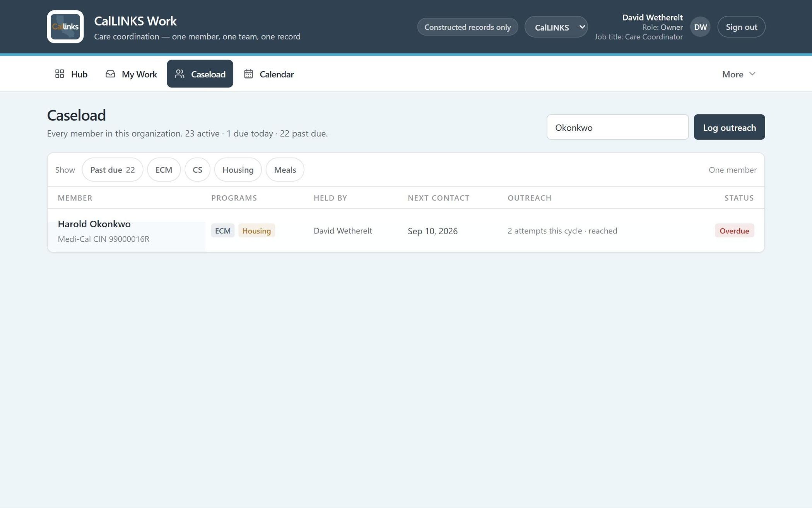
Task: Click the HELD BY column header
Action: coord(330,198)
